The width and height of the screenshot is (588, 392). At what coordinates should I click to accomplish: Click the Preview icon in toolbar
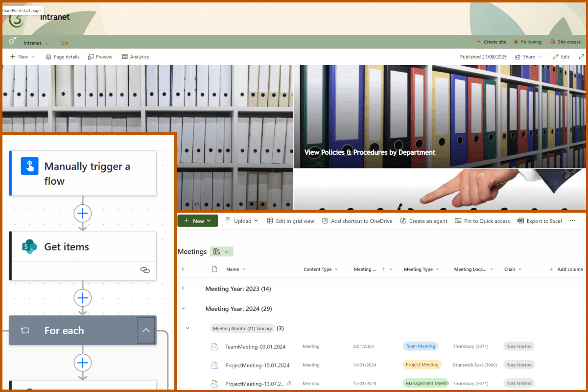[x=91, y=57]
